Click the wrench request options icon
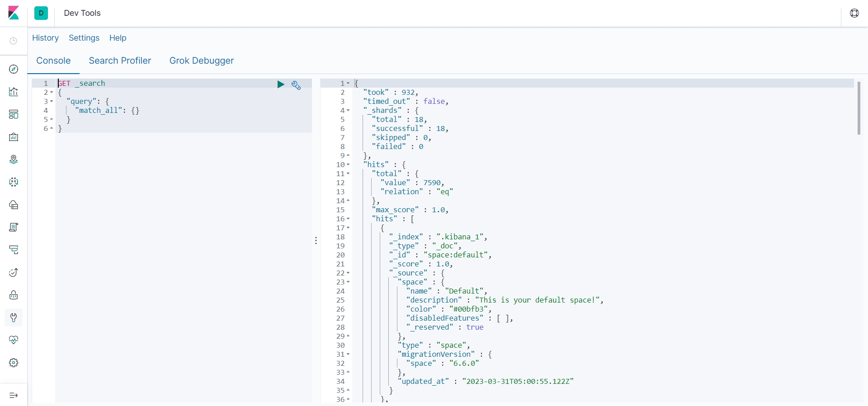Image resolution: width=868 pixels, height=406 pixels. pyautogui.click(x=296, y=85)
